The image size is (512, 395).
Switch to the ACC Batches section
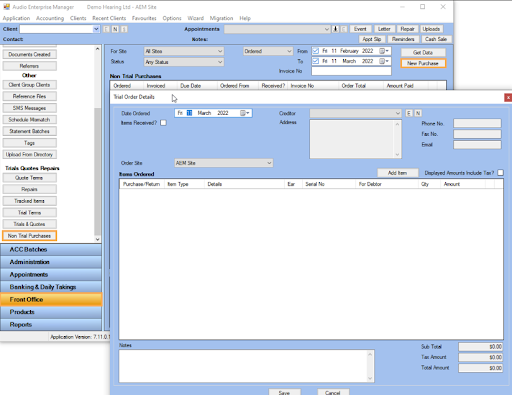pos(51,250)
